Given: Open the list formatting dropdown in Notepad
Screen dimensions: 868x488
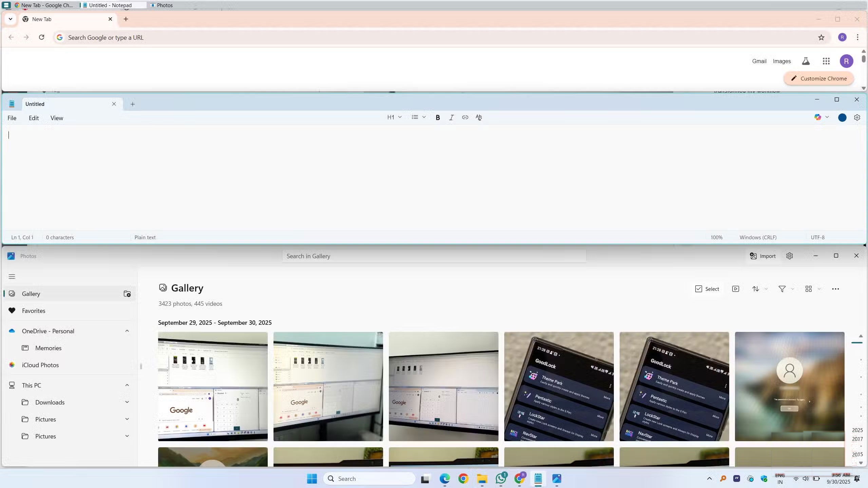Looking at the screenshot, I should (x=418, y=117).
